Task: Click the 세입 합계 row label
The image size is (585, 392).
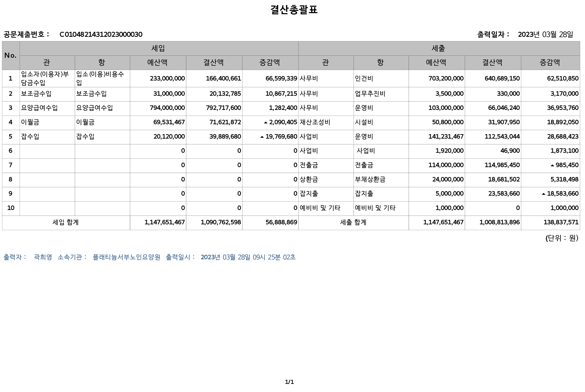Action: pyautogui.click(x=66, y=222)
